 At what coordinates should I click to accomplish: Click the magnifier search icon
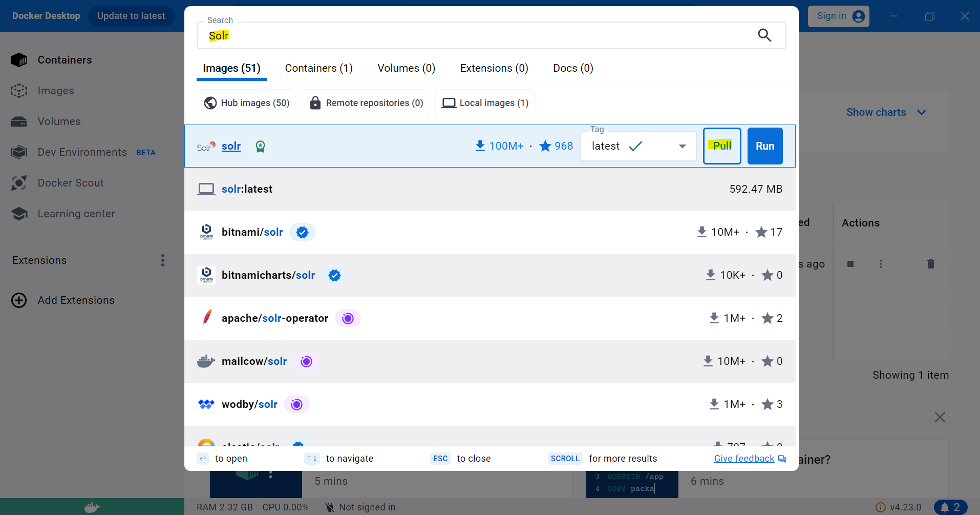point(764,35)
